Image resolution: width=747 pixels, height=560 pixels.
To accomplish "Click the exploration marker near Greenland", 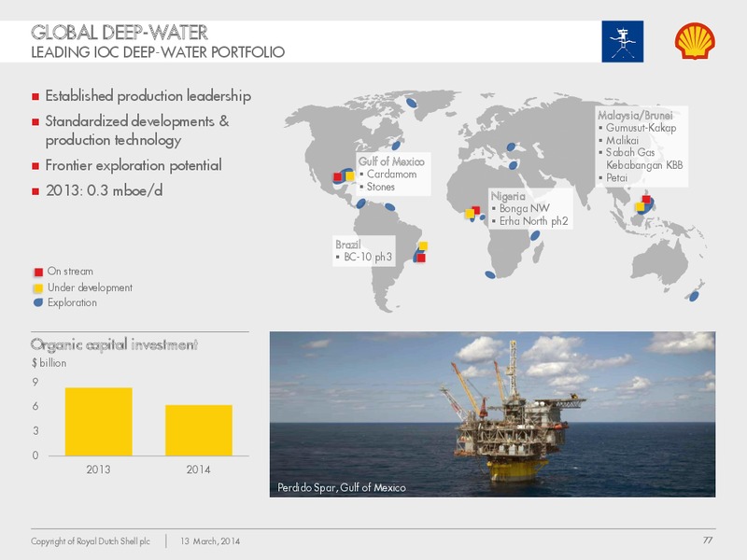I will pos(411,103).
